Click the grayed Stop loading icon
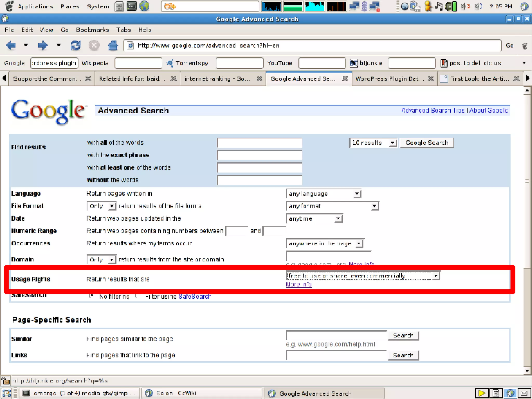Viewport: 532px width, 399px height. tap(94, 45)
